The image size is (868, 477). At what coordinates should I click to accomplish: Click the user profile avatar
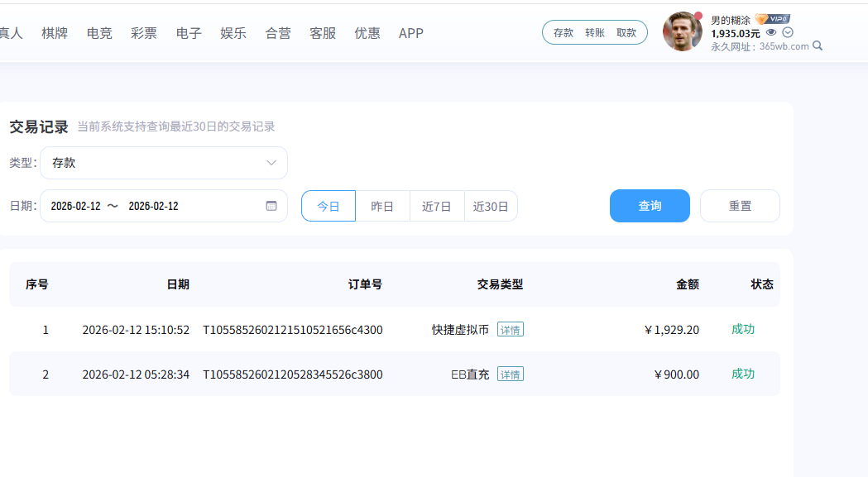point(683,31)
